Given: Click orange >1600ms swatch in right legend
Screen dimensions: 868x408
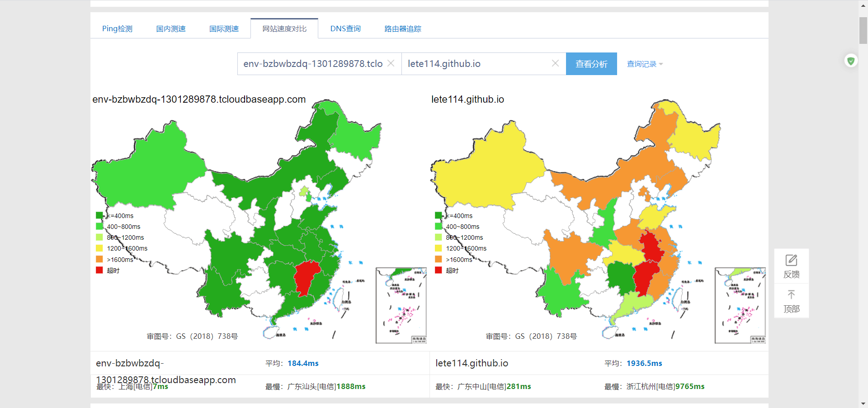Looking at the screenshot, I should (438, 259).
